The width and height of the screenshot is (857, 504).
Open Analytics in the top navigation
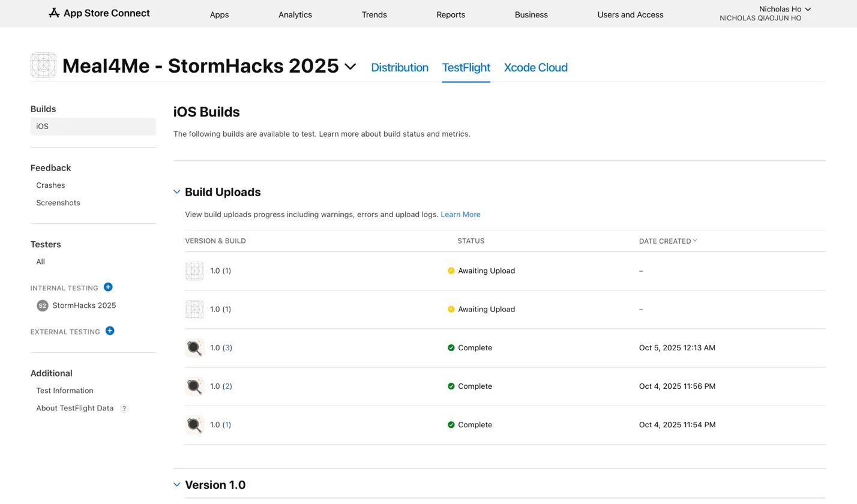pyautogui.click(x=295, y=14)
